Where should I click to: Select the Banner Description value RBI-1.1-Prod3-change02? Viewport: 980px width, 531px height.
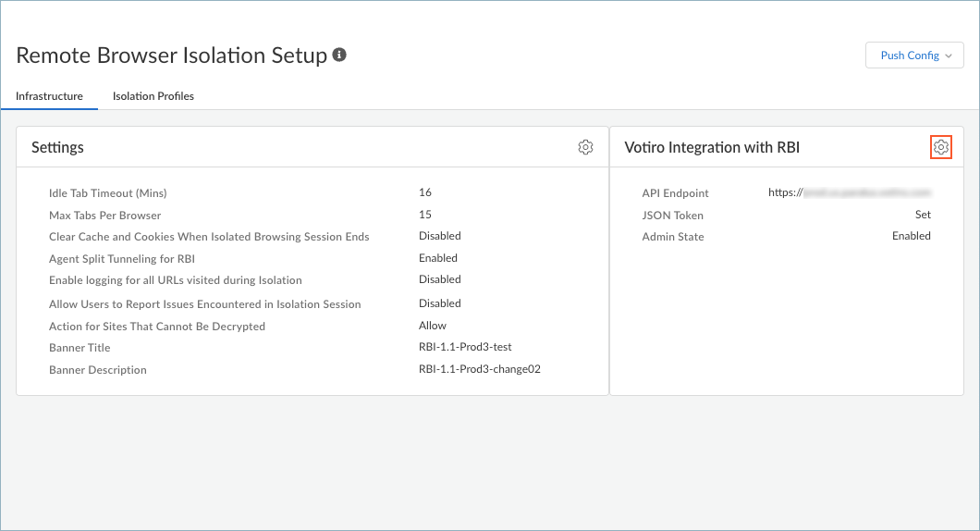coord(479,369)
